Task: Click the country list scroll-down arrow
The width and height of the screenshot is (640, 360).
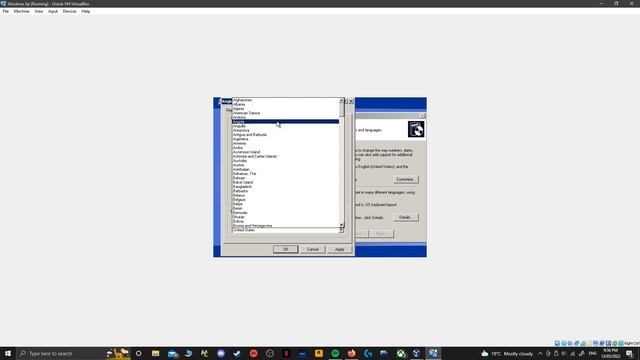Action: click(x=342, y=225)
